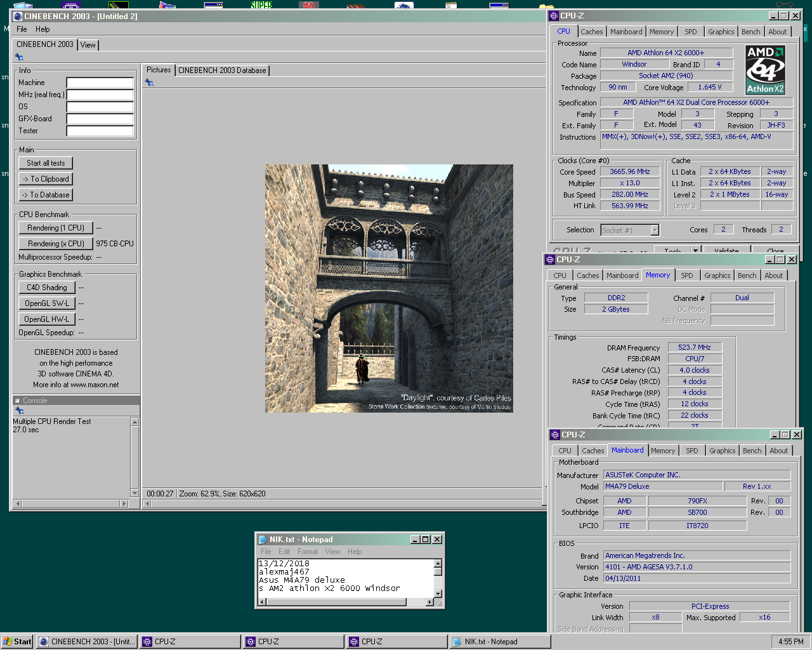Click the Start all tests button
This screenshot has height=650, width=812.
(46, 163)
